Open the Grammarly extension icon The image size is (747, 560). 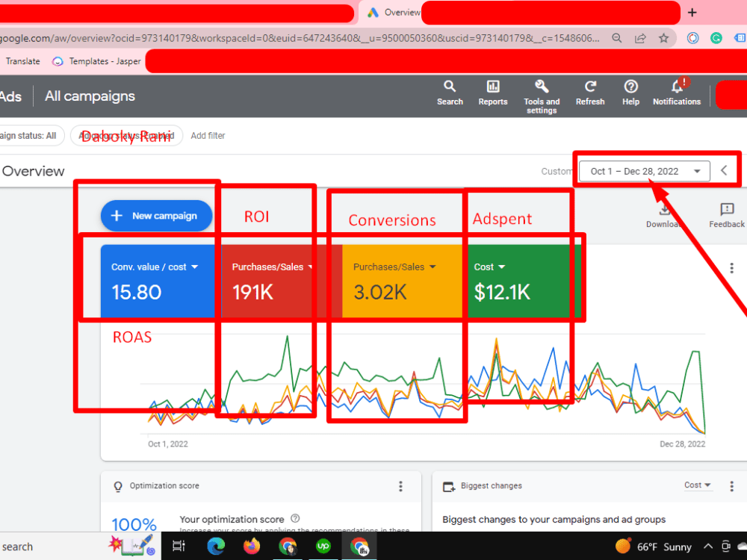pos(716,38)
